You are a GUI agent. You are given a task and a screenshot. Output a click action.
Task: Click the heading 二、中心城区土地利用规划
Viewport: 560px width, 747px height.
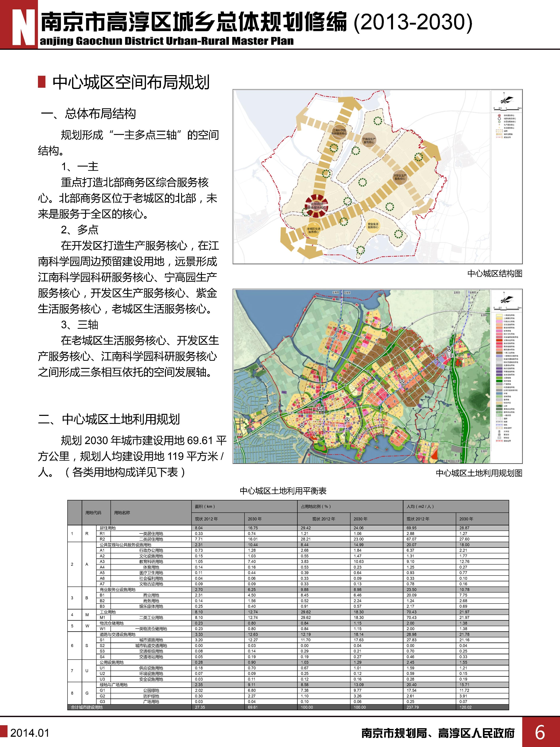pos(109,419)
